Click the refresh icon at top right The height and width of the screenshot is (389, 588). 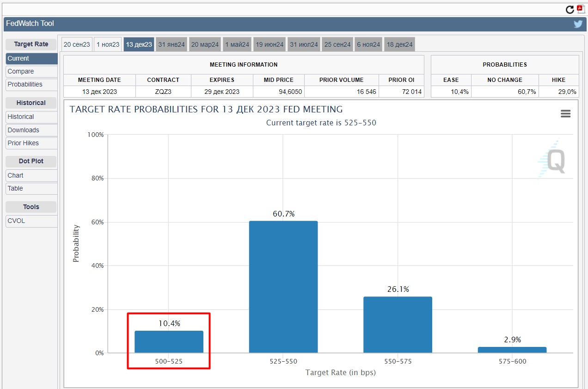[570, 9]
